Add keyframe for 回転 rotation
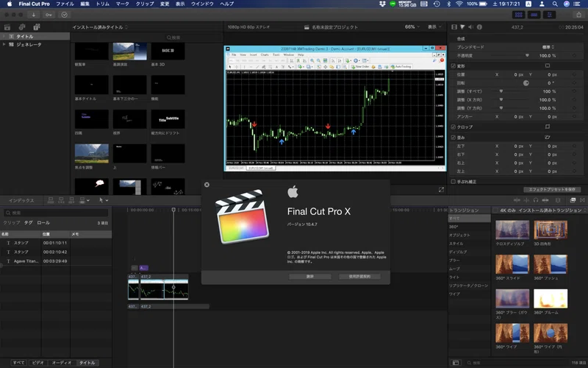588x368 pixels. (574, 83)
